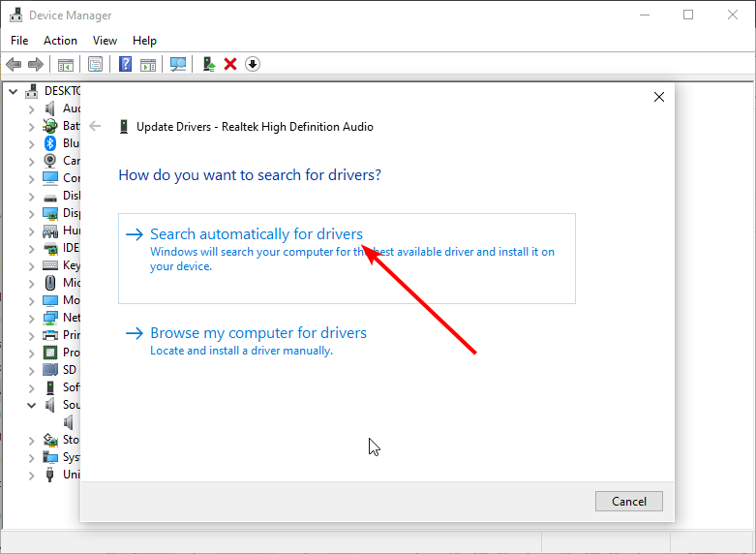
Task: Click the down-arrow Disable device toolbar icon
Action: coord(253,64)
